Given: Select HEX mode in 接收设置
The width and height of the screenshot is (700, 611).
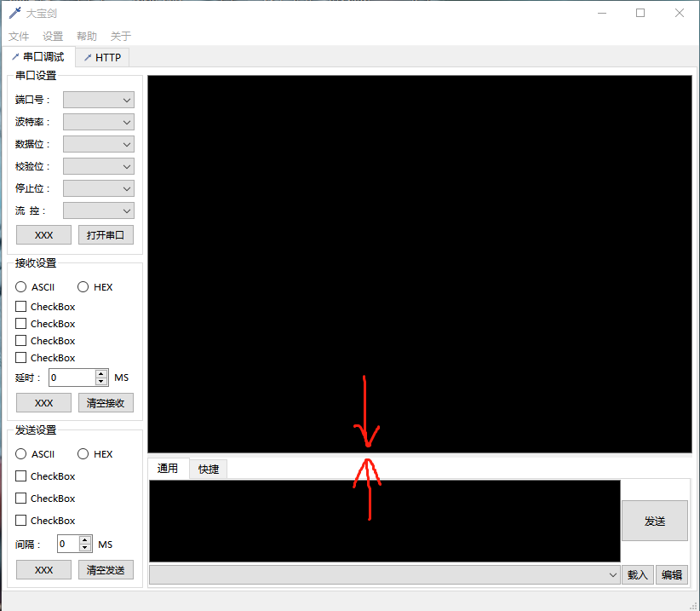Looking at the screenshot, I should pos(82,286).
